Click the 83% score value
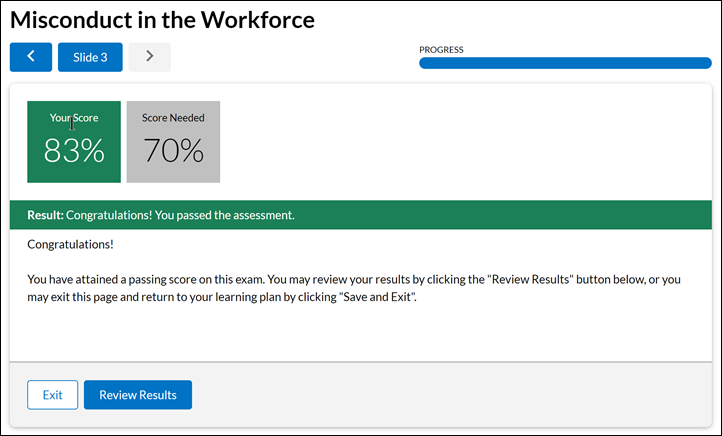This screenshot has height=436, width=722. tap(74, 151)
